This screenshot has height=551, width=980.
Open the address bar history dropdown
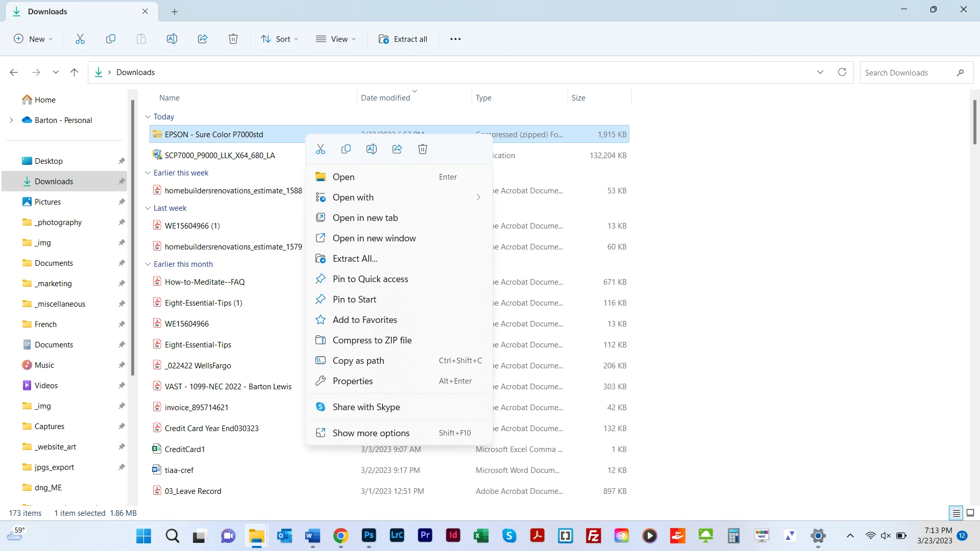820,72
